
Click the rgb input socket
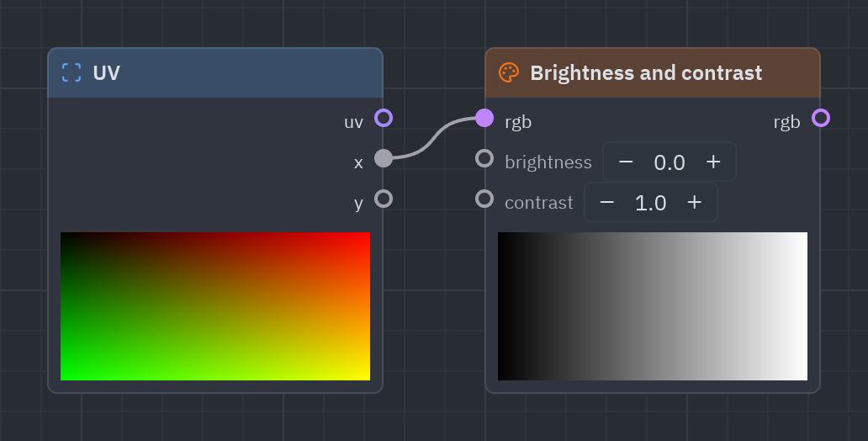484,118
